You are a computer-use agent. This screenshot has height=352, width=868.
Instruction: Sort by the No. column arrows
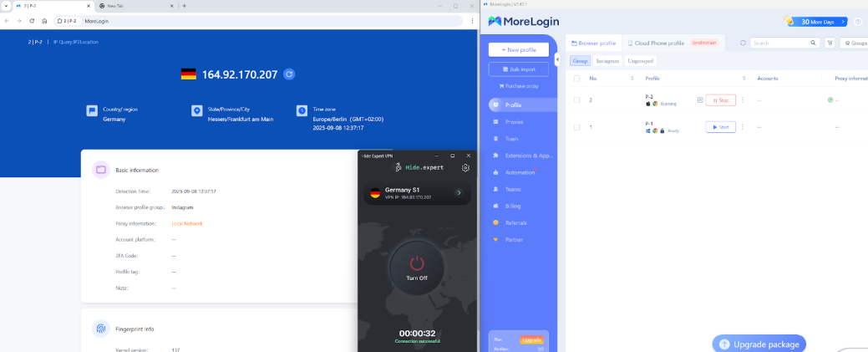coord(632,79)
